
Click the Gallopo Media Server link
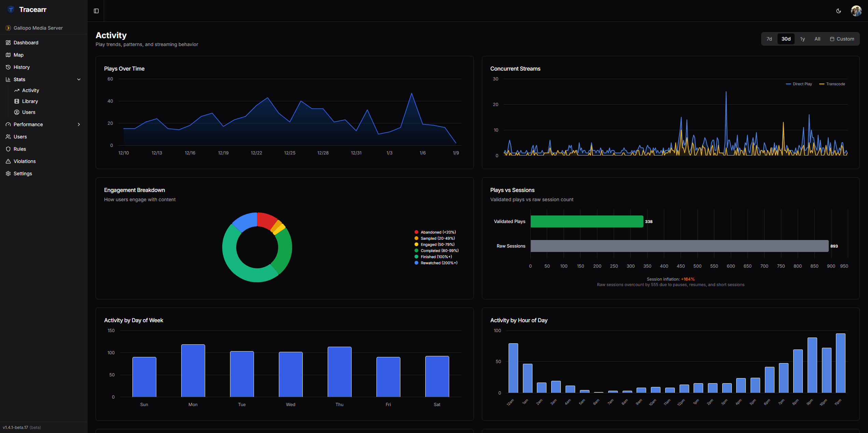click(38, 28)
